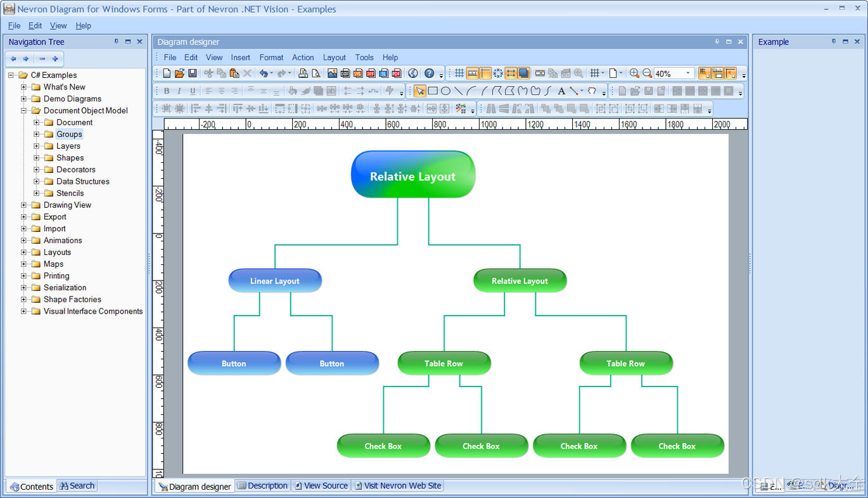The image size is (868, 498).
Task: Open the zoom percentage dropdown
Action: tap(687, 73)
